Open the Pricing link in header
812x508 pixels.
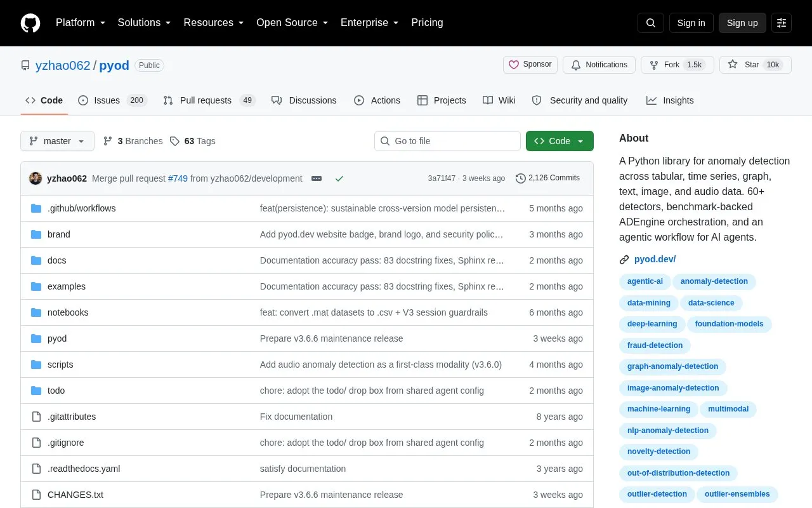(x=427, y=23)
